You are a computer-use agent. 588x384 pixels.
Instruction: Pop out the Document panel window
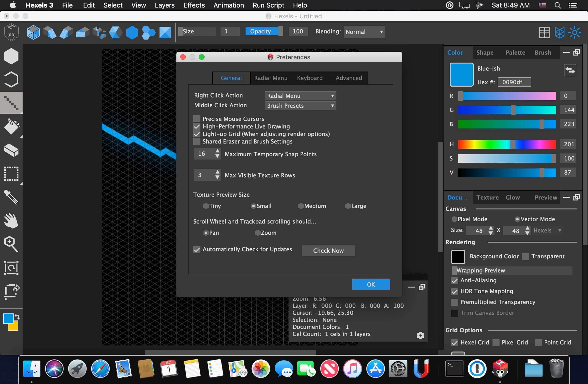577,197
